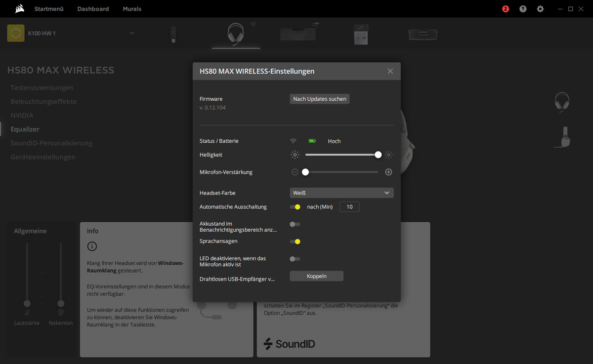Open the Dashboard tab
Screen dimensions: 593x364
point(93,9)
